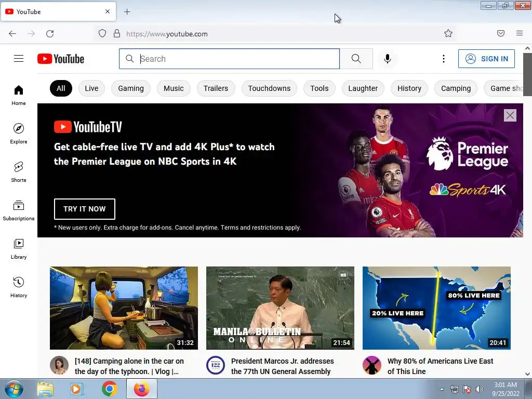Select the Laughter filter chip
The height and width of the screenshot is (399, 532).
[x=363, y=88]
